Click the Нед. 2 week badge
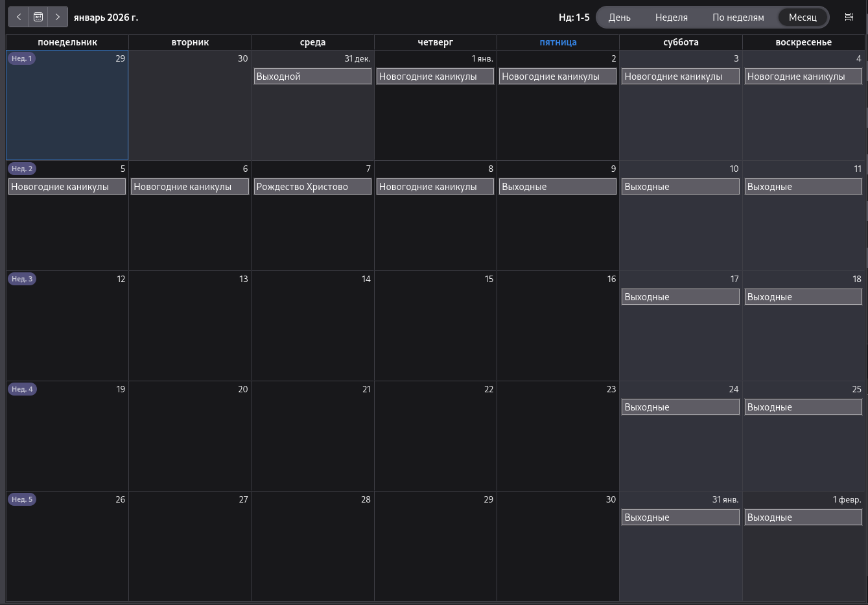Image resolution: width=868 pixels, height=605 pixels. pos(22,169)
